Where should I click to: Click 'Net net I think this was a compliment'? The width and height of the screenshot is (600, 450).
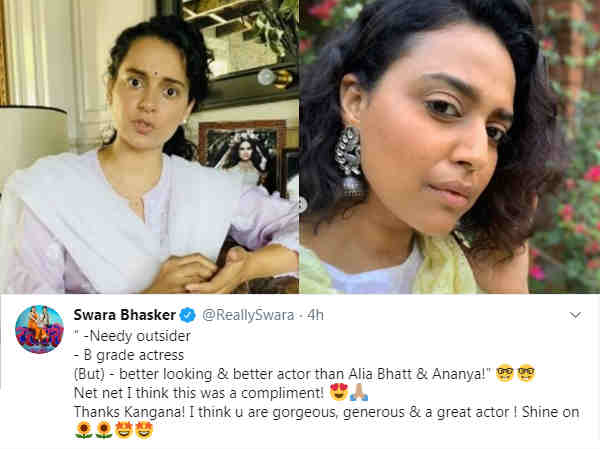(x=199, y=393)
